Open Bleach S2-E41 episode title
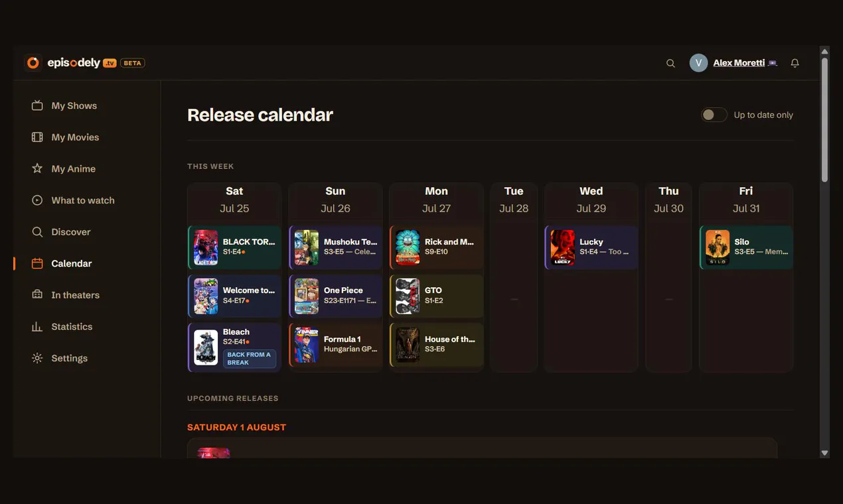Viewport: 843px width, 504px height. [x=236, y=332]
